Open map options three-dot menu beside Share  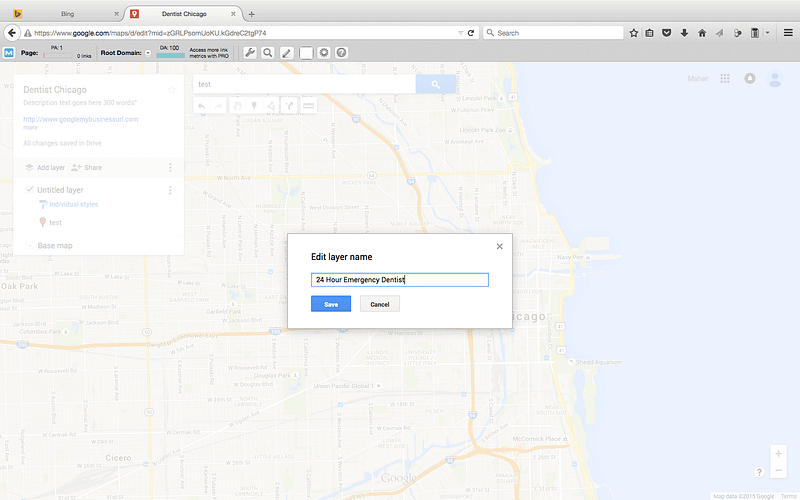point(170,167)
